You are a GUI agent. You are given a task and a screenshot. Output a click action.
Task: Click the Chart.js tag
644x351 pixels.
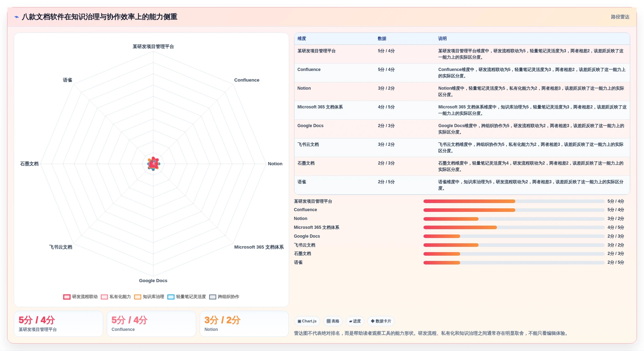[307, 321]
